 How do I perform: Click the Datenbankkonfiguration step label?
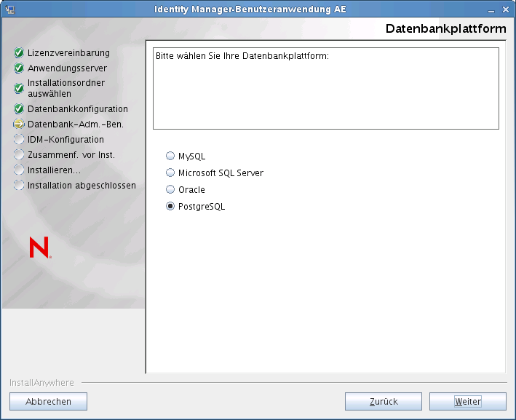coord(78,109)
